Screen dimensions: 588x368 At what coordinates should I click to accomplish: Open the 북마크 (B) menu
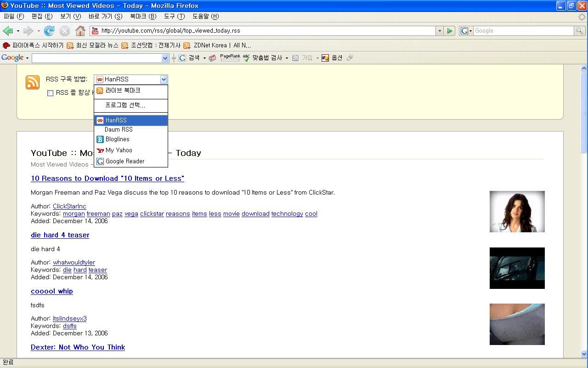click(x=143, y=16)
